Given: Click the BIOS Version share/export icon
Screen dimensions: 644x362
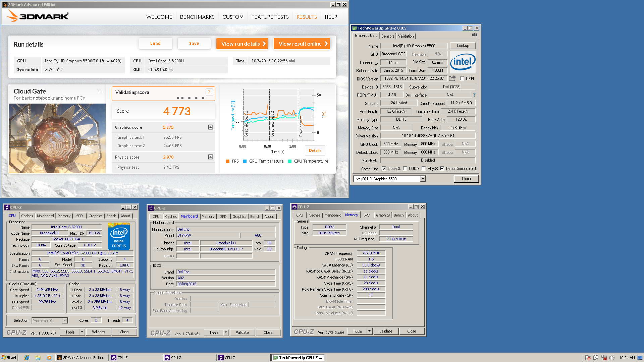Looking at the screenshot, I should point(452,78).
